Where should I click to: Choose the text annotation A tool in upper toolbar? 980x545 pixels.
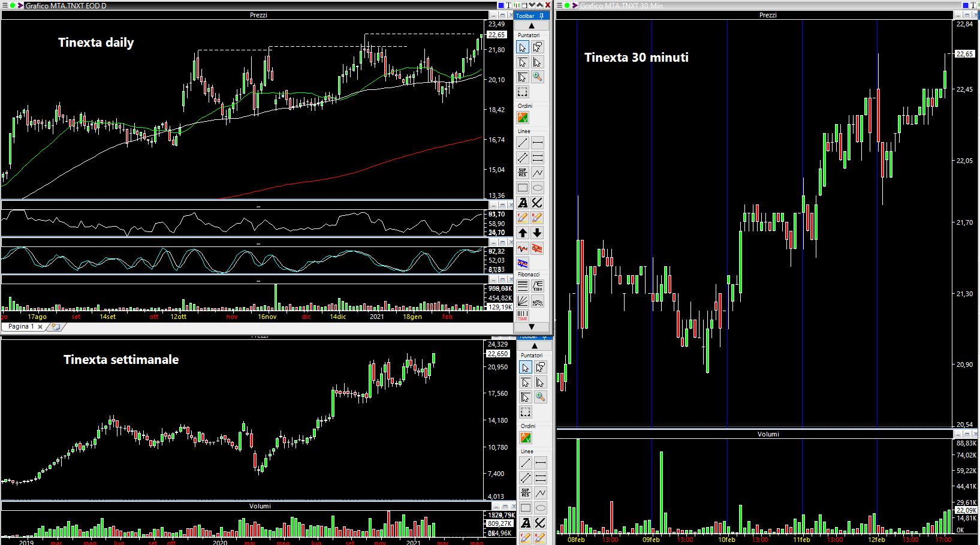click(x=523, y=203)
